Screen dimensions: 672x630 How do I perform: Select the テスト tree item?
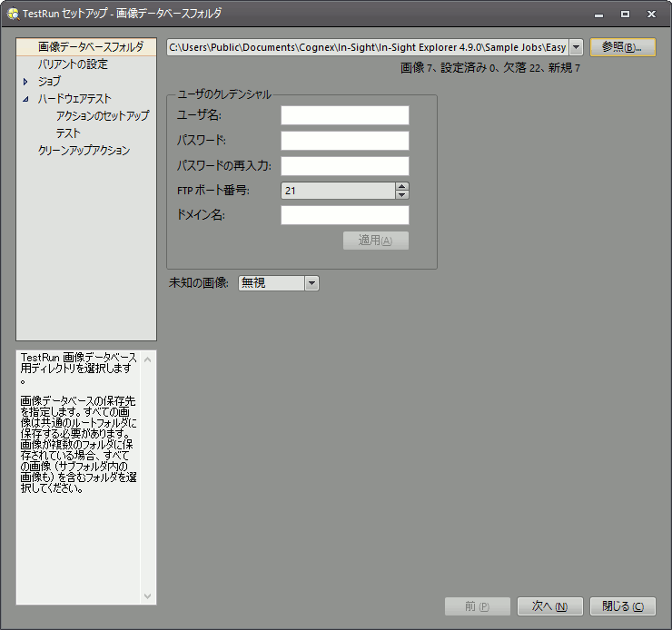tap(68, 133)
